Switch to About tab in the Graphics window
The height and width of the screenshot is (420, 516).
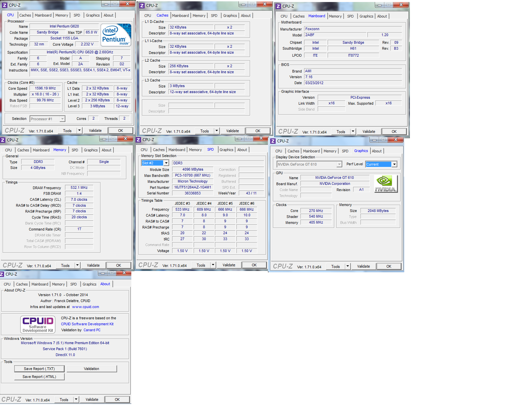(x=377, y=151)
